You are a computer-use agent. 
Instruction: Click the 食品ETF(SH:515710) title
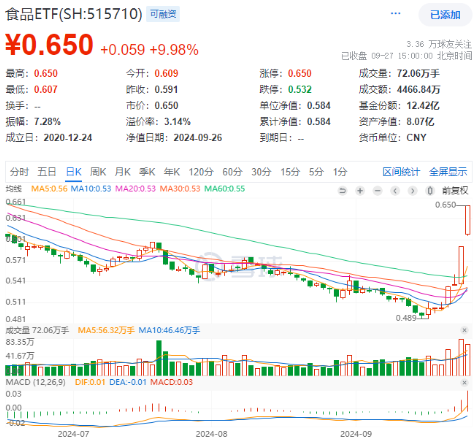(74, 14)
